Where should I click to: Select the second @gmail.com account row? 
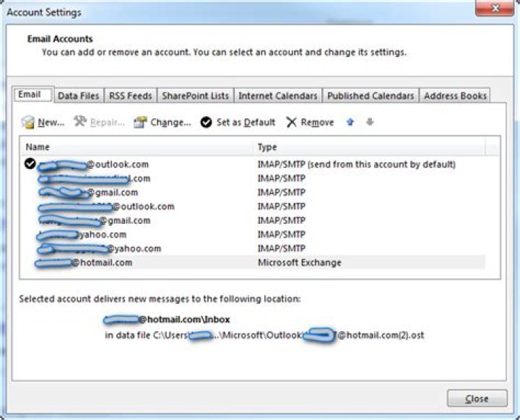click(x=253, y=220)
